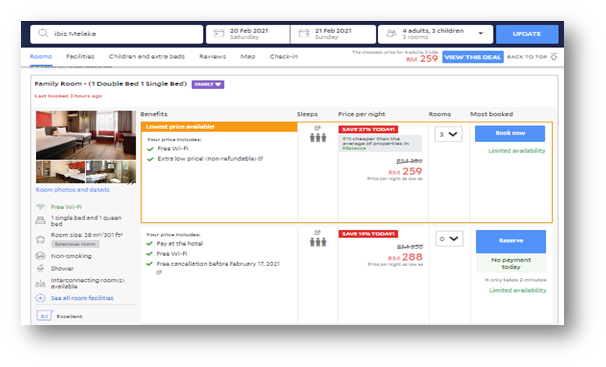This screenshot has height=367, width=606.
Task: Open the check-in calendar icon for 20 Feb 2021
Action: point(219,33)
